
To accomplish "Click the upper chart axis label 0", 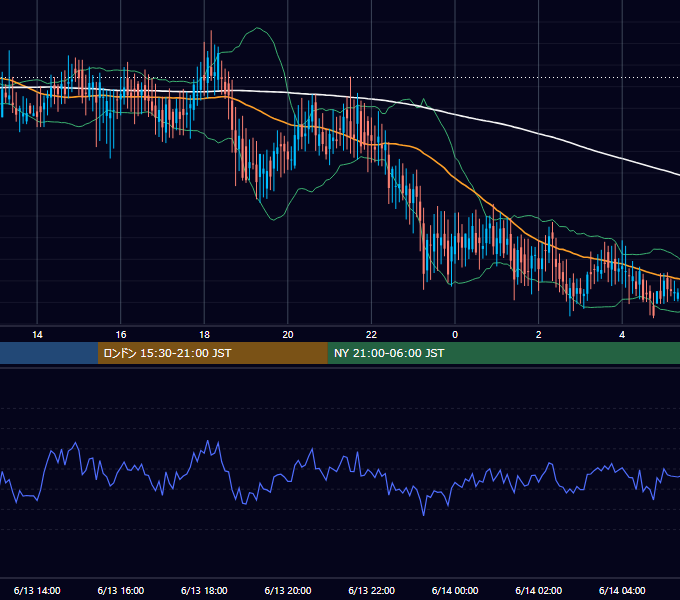I will tap(455, 335).
